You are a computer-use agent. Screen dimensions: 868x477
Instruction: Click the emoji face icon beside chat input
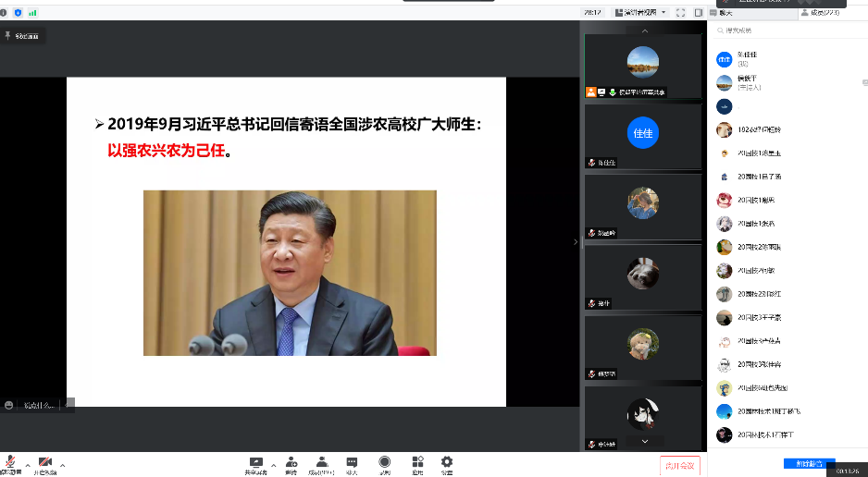pyautogui.click(x=9, y=405)
